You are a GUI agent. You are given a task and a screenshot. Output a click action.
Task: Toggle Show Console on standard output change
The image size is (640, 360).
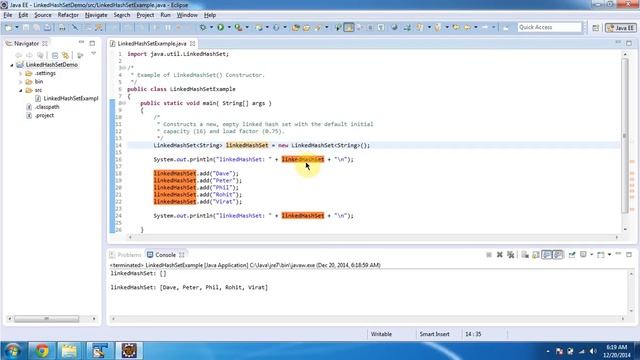547,255
